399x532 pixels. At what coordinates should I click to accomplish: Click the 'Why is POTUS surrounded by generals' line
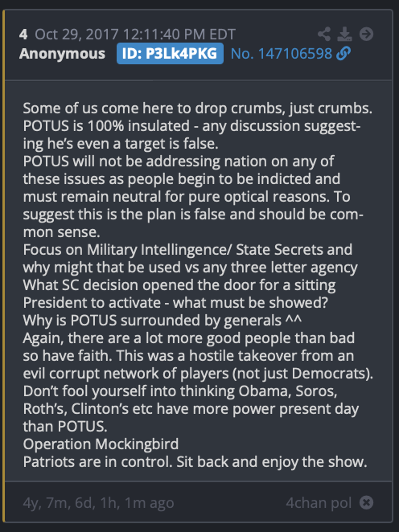click(162, 321)
